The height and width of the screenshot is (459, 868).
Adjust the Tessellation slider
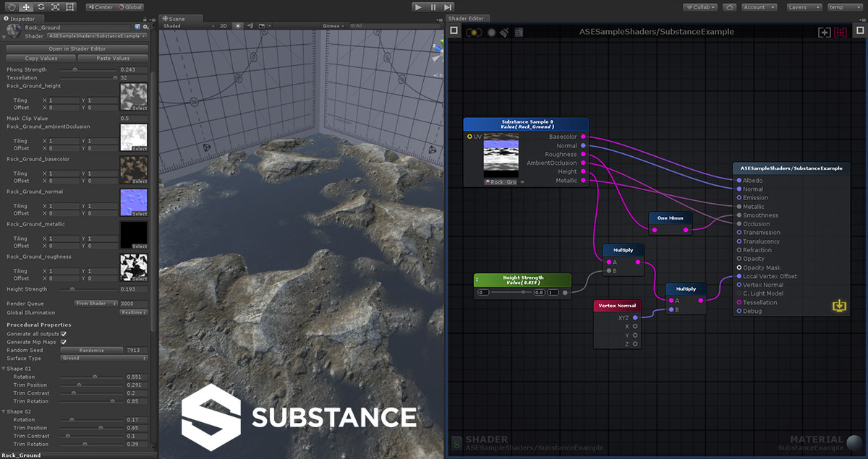coord(88,77)
